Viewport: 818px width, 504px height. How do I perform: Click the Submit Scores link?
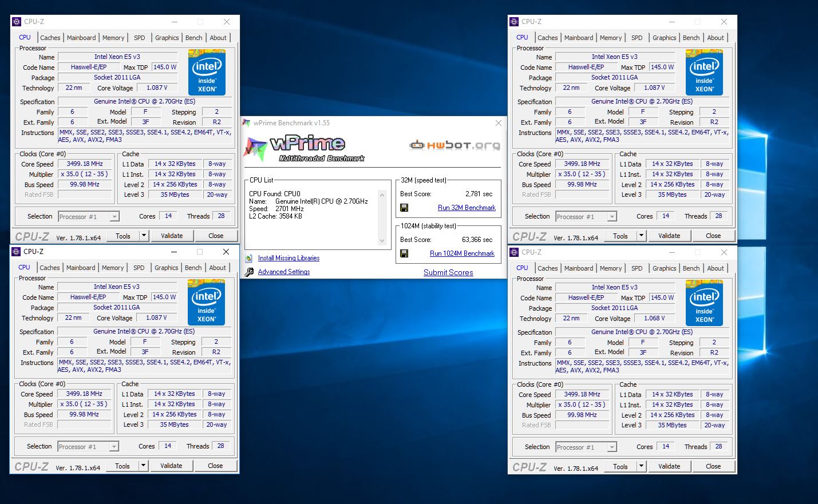point(448,273)
